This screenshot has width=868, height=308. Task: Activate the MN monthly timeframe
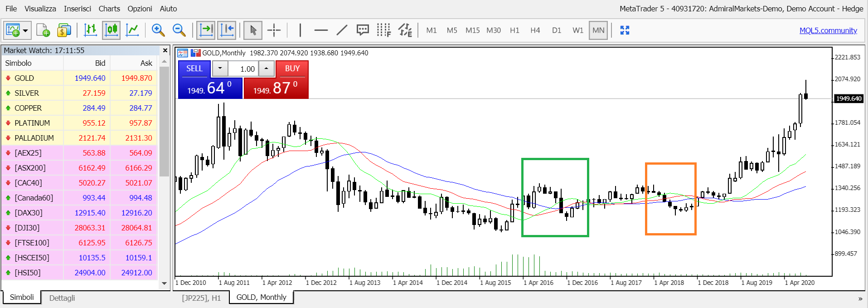point(598,30)
